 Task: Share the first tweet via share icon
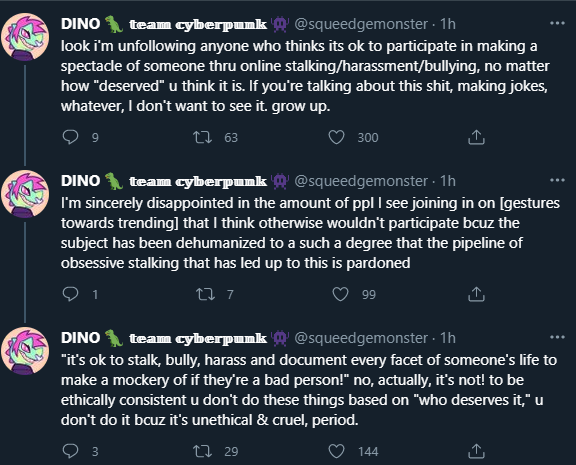click(476, 137)
